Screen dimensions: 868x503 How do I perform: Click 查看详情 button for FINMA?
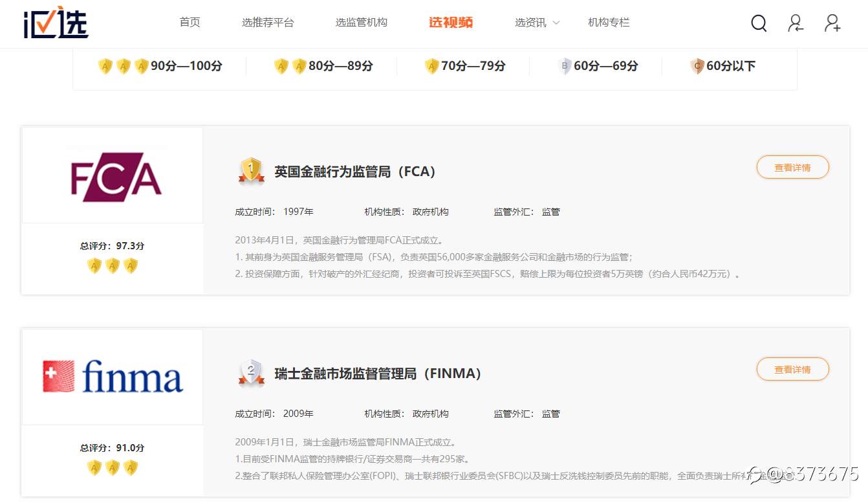coord(792,370)
